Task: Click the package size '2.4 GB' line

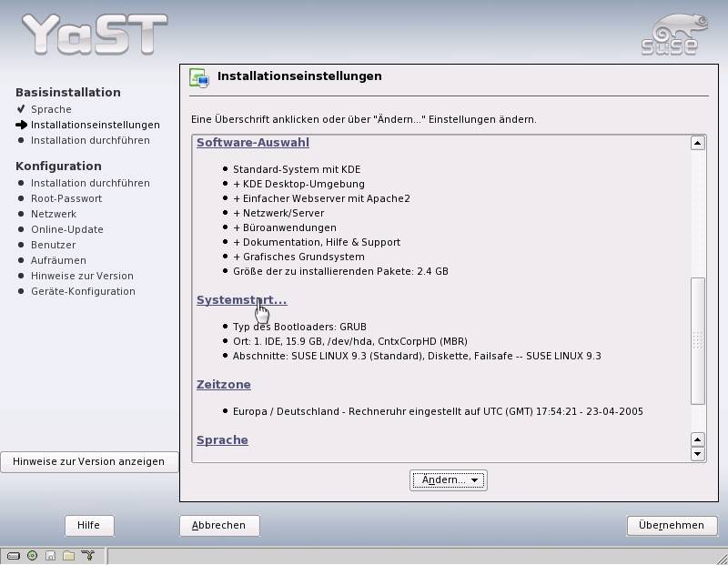Action: click(x=340, y=271)
